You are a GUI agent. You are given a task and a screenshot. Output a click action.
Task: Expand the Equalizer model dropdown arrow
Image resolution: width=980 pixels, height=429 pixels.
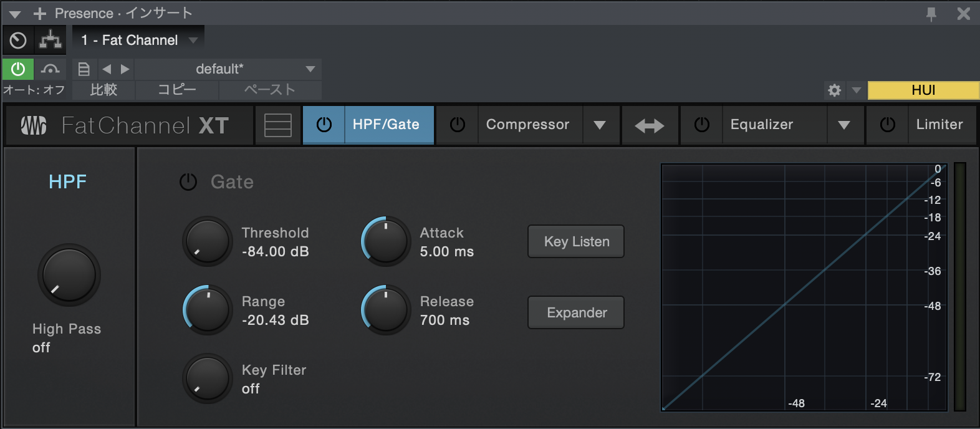click(x=844, y=125)
